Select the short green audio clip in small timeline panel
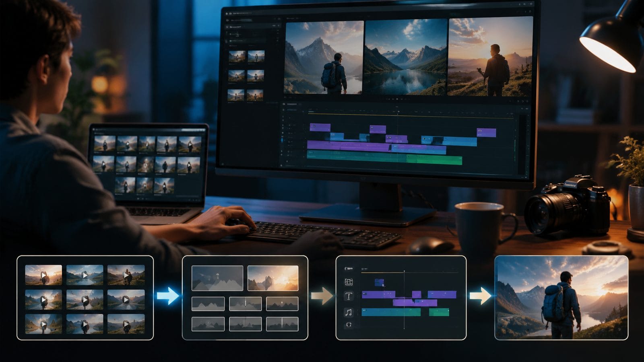 [x=439, y=312]
